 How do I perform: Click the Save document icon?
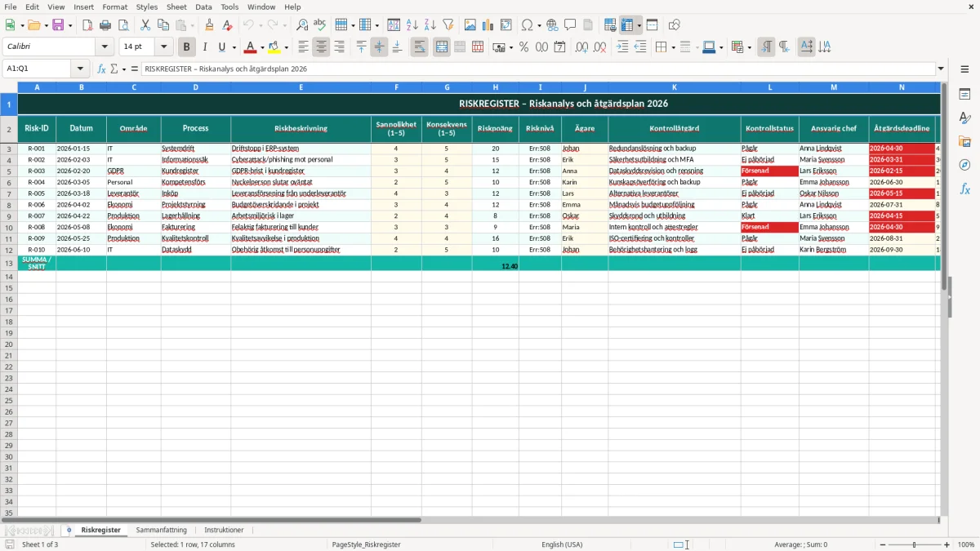coord(58,25)
